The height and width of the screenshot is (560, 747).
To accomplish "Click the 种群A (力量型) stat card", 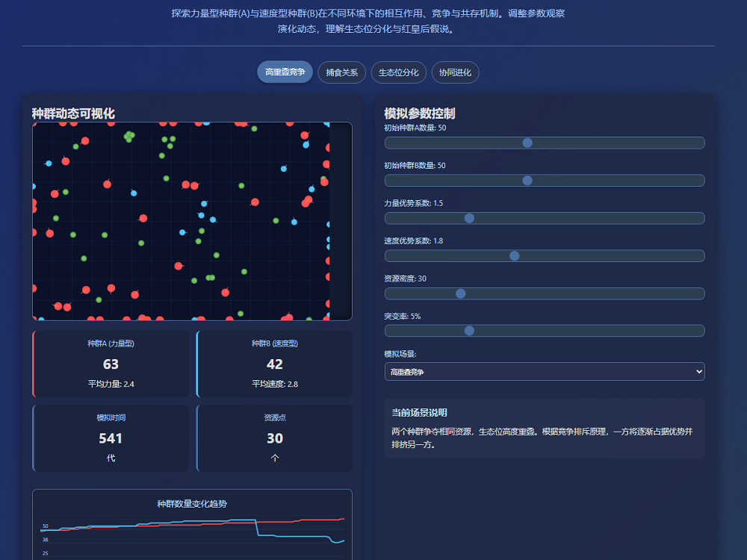I will (111, 362).
